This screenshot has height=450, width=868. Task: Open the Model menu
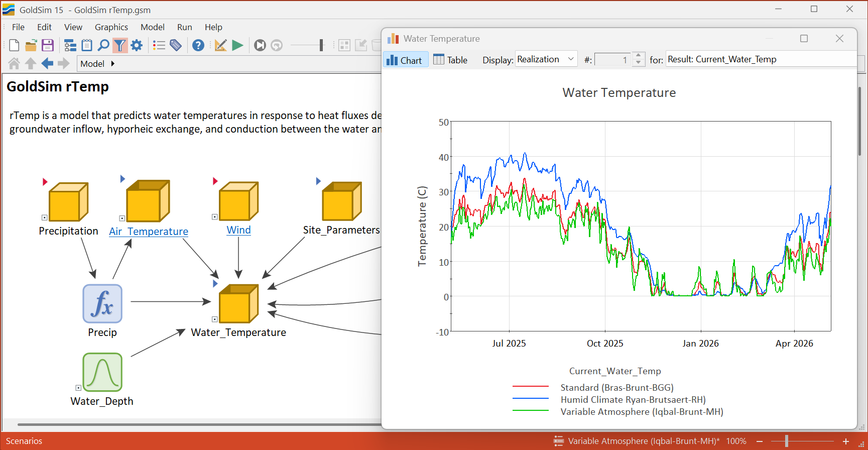pyautogui.click(x=153, y=27)
